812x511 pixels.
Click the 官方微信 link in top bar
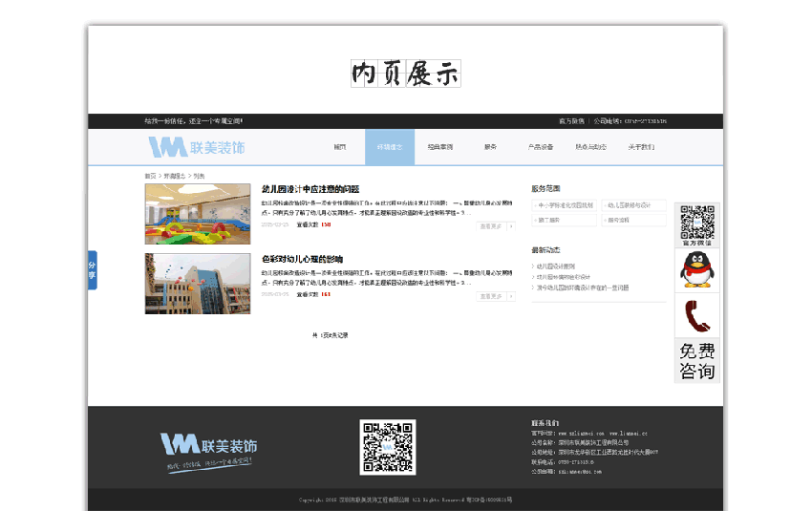(x=571, y=121)
